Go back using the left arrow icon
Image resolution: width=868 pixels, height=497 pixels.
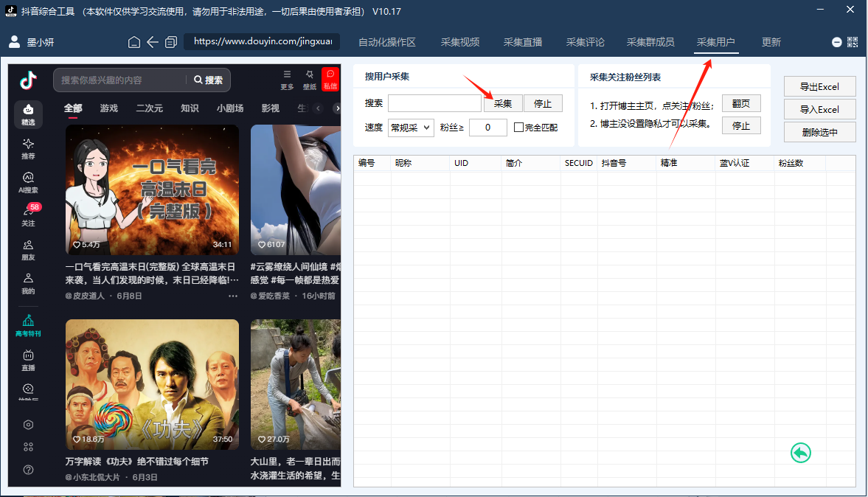tap(153, 42)
